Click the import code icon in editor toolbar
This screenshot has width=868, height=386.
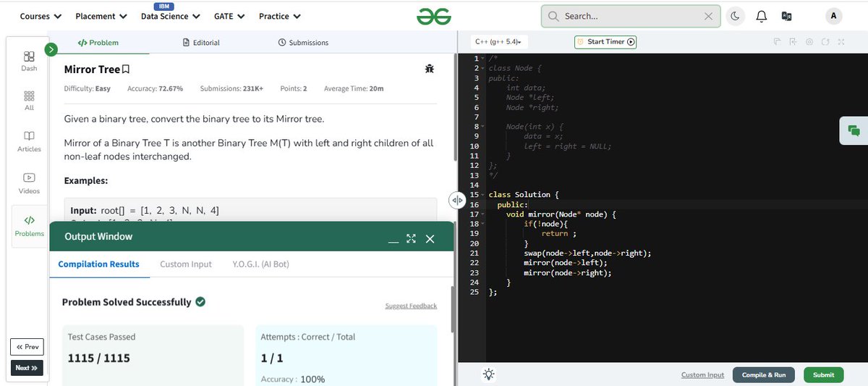click(793, 42)
